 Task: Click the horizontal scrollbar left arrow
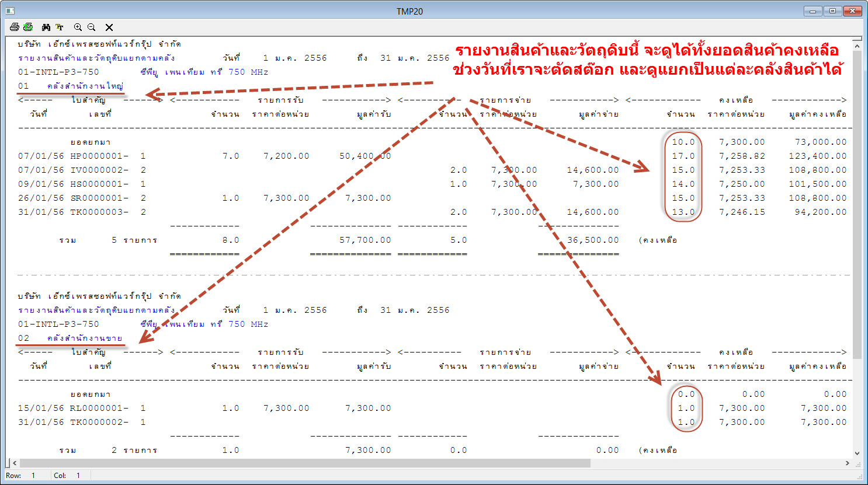(x=15, y=463)
